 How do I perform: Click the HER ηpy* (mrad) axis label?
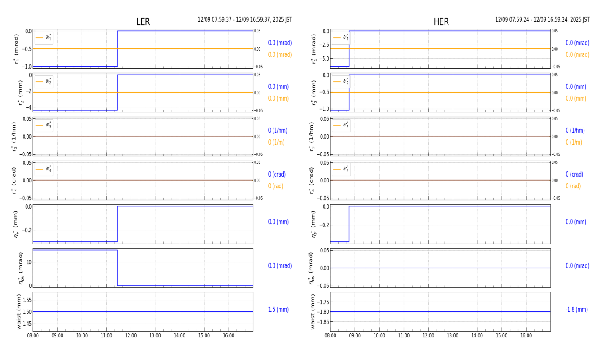click(311, 268)
